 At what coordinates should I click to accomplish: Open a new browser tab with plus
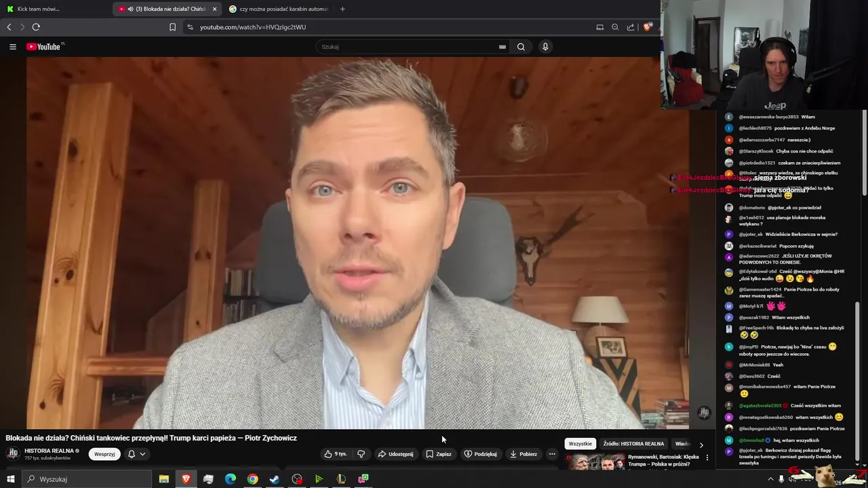pos(342,9)
